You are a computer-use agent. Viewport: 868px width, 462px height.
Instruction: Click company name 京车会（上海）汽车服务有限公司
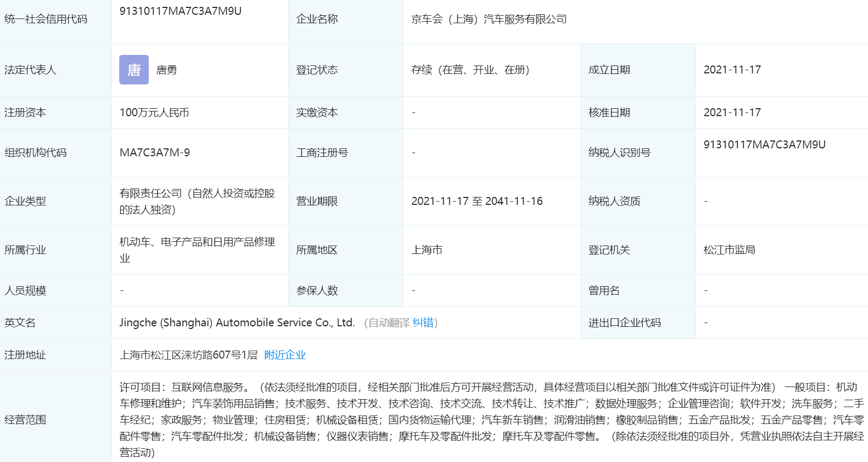coord(489,19)
